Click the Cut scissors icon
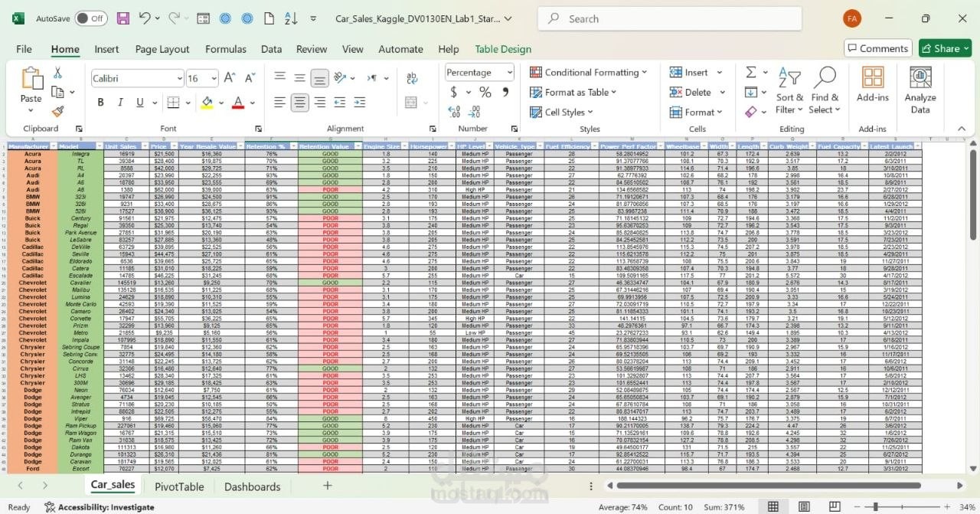Screen dimensions: 980x514 [x=57, y=73]
